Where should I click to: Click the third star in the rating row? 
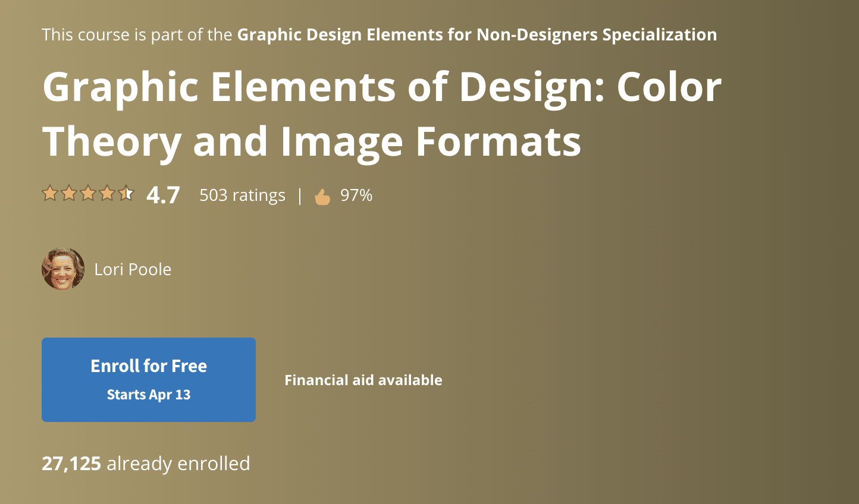coord(88,193)
